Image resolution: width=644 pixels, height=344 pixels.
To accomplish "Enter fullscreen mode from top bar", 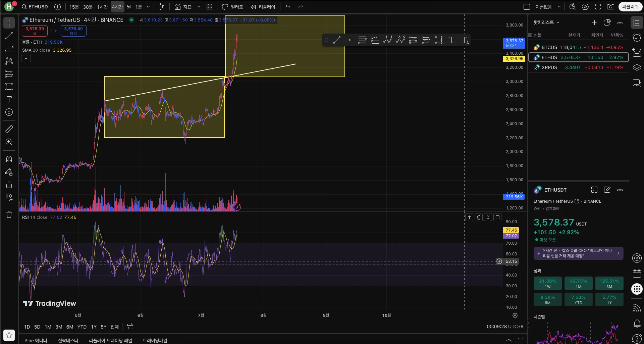I will 598,7.
